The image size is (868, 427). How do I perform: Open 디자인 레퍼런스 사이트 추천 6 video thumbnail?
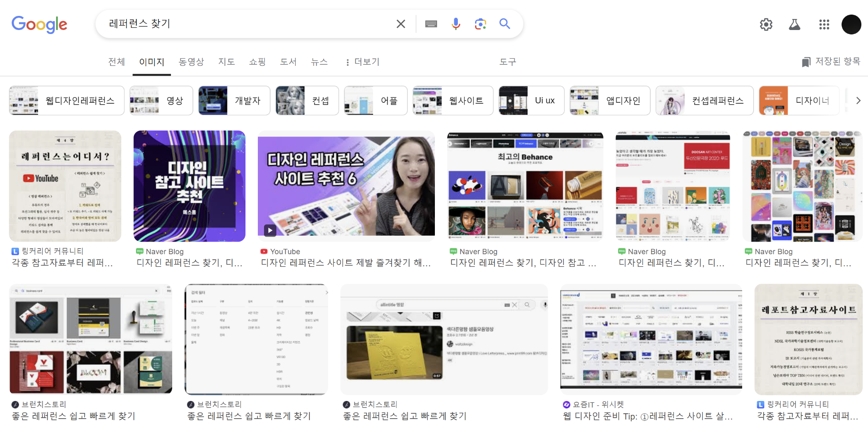(346, 186)
